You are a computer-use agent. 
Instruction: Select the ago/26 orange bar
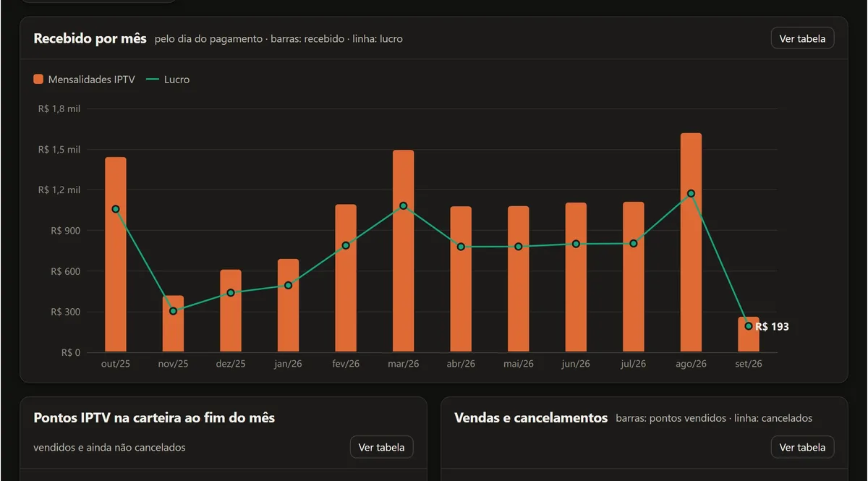[x=691, y=243]
